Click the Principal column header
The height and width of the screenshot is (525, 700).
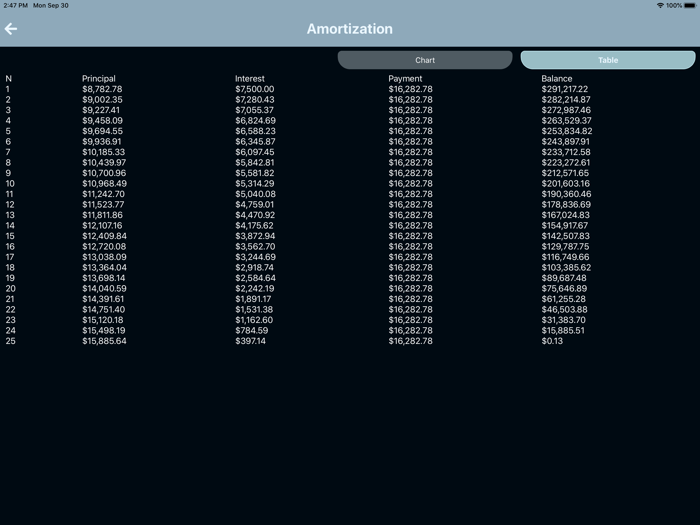[99, 79]
